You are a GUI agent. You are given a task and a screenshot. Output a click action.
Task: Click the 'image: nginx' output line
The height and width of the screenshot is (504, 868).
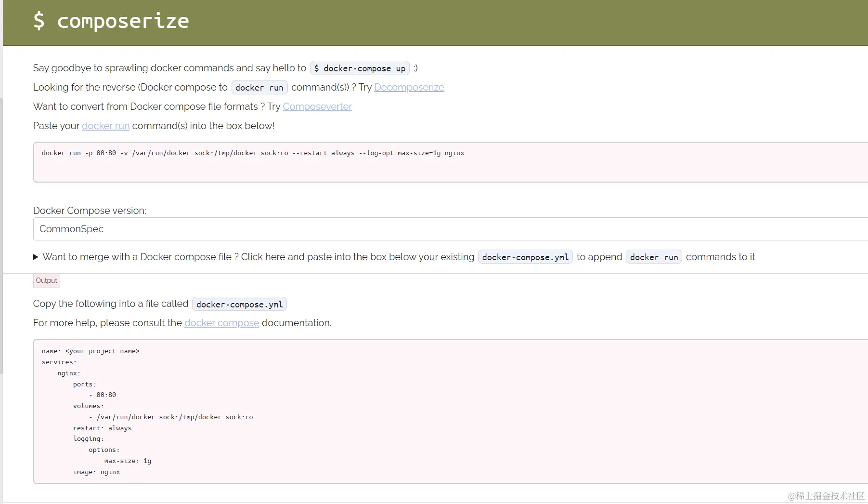pyautogui.click(x=97, y=472)
